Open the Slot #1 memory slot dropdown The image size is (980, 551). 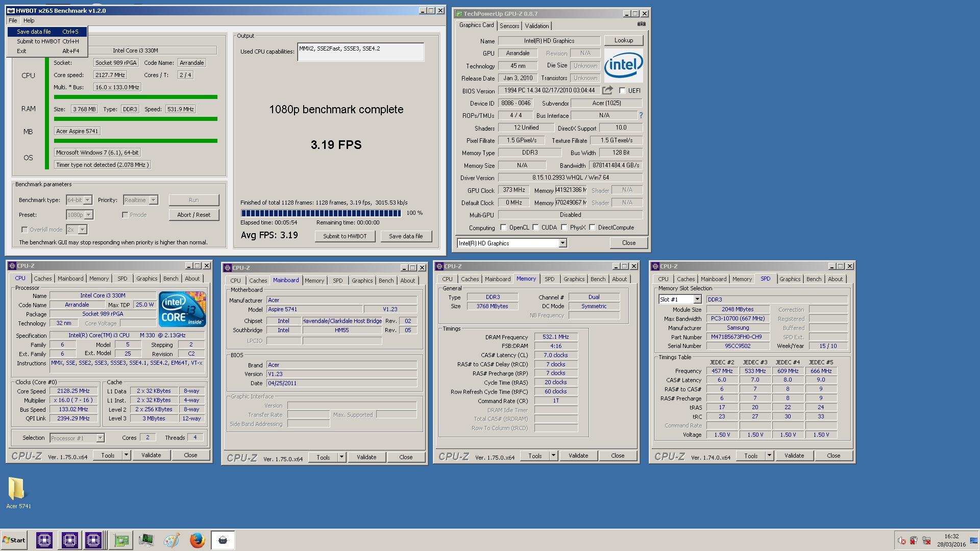point(680,299)
